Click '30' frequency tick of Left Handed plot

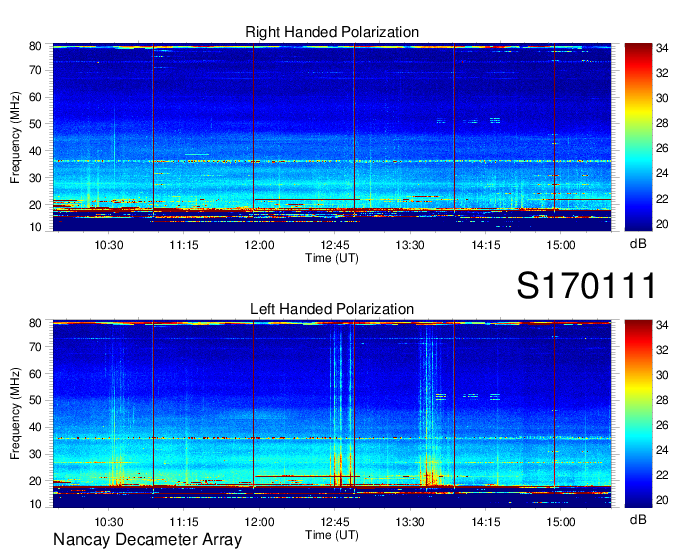coord(35,454)
